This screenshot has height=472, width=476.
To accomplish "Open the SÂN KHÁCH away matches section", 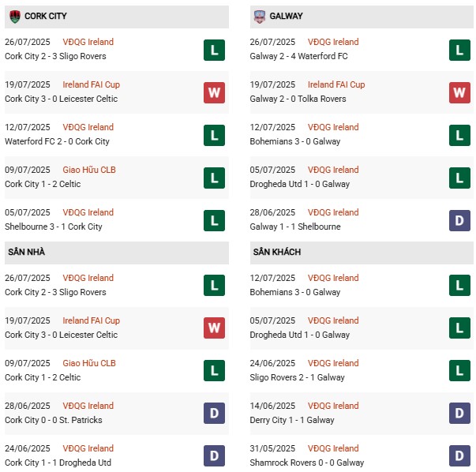I will pos(276,252).
